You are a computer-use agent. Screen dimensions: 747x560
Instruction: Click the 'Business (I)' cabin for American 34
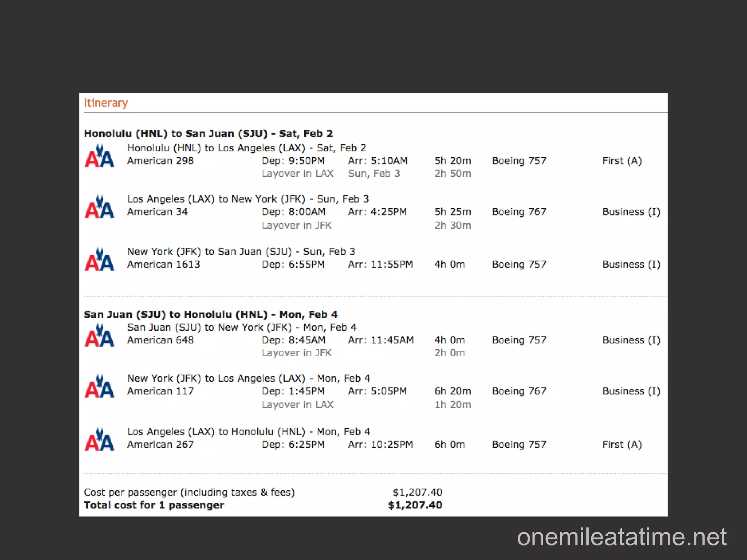(631, 212)
